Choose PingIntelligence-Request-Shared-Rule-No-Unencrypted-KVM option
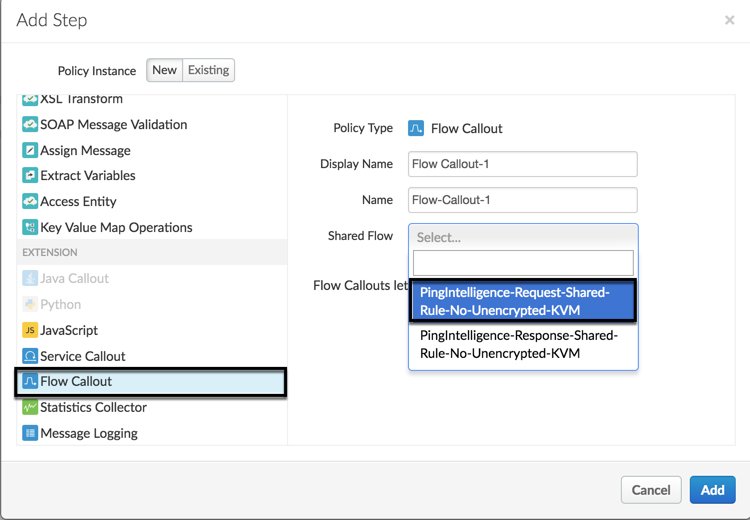The width and height of the screenshot is (750, 520). click(523, 301)
